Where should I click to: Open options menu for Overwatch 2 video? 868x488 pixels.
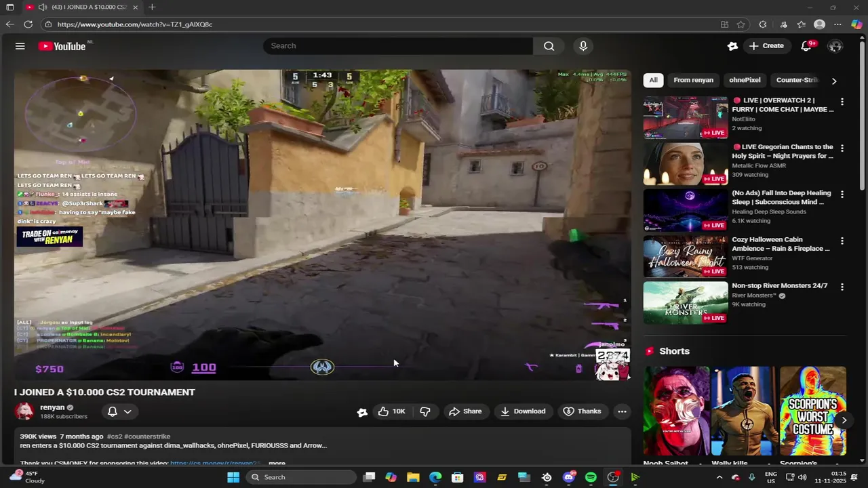(x=842, y=102)
